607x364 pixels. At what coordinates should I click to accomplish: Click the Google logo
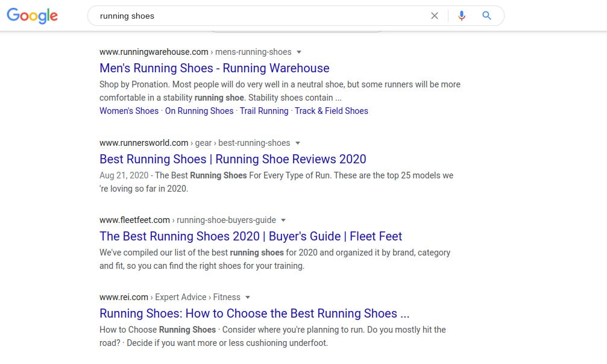pos(32,16)
